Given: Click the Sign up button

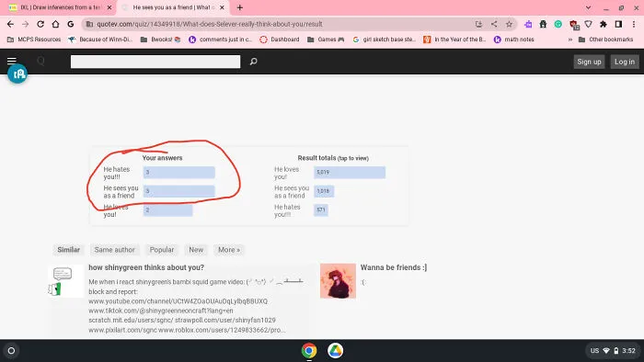Looking at the screenshot, I should tap(589, 62).
